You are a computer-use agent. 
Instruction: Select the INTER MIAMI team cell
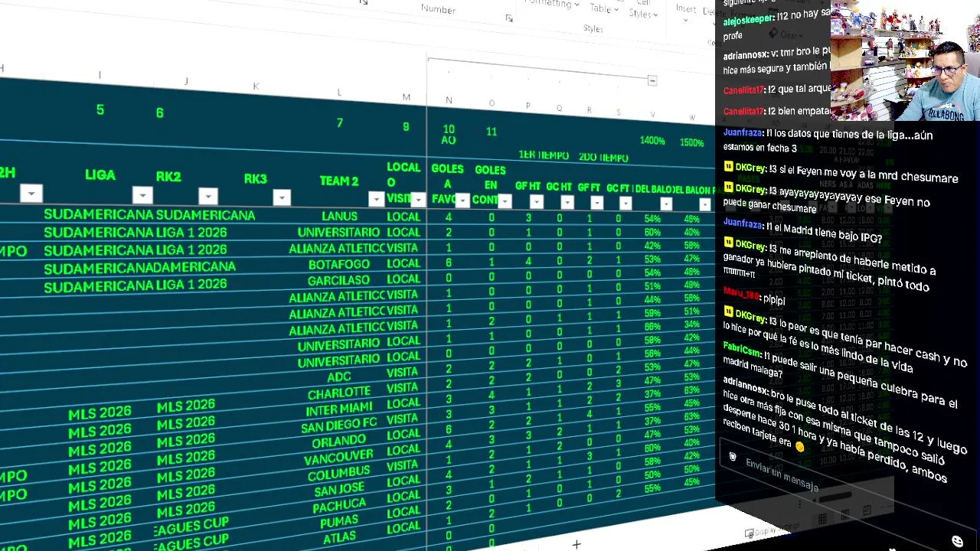tap(339, 409)
